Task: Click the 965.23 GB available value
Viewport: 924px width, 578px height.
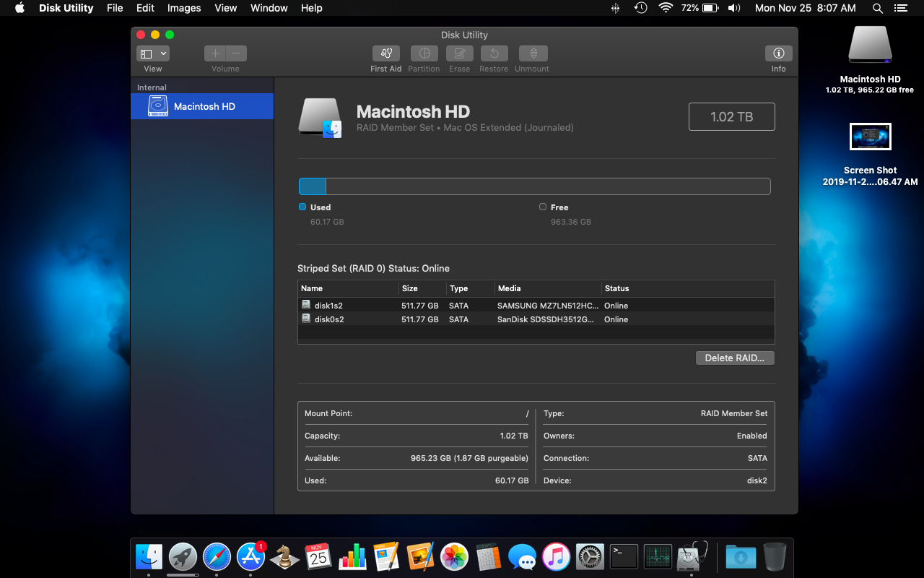Action: (x=469, y=458)
